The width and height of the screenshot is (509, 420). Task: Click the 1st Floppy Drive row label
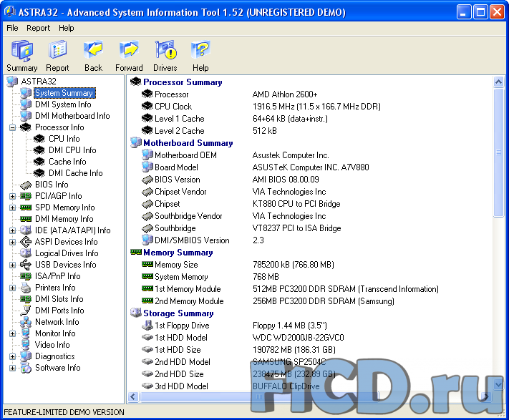click(182, 326)
